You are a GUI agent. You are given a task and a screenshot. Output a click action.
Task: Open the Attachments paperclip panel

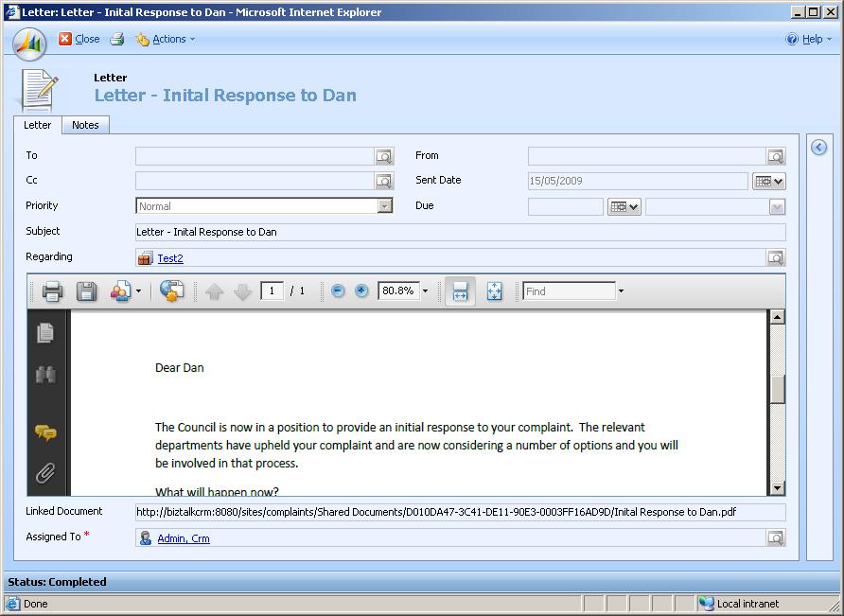[45, 473]
